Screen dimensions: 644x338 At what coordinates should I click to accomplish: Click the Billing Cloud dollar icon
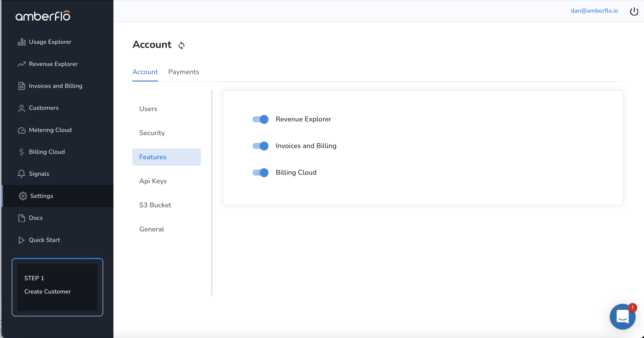tap(22, 152)
